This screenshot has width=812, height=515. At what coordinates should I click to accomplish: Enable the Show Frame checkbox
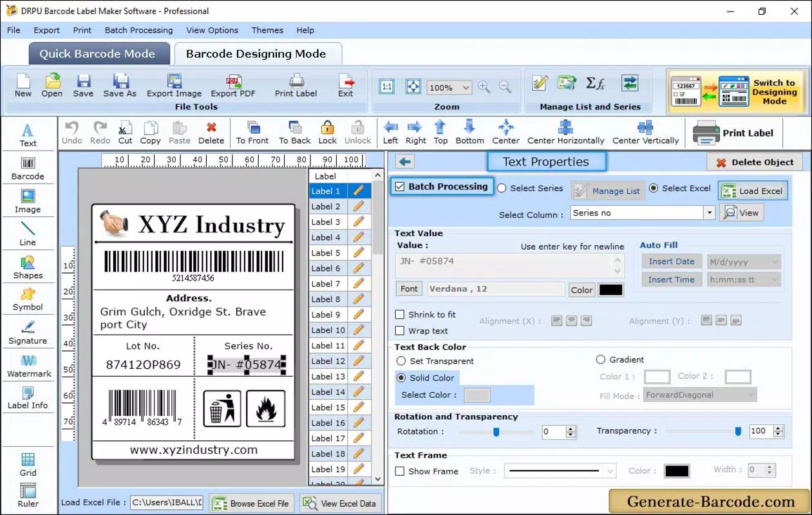(400, 471)
